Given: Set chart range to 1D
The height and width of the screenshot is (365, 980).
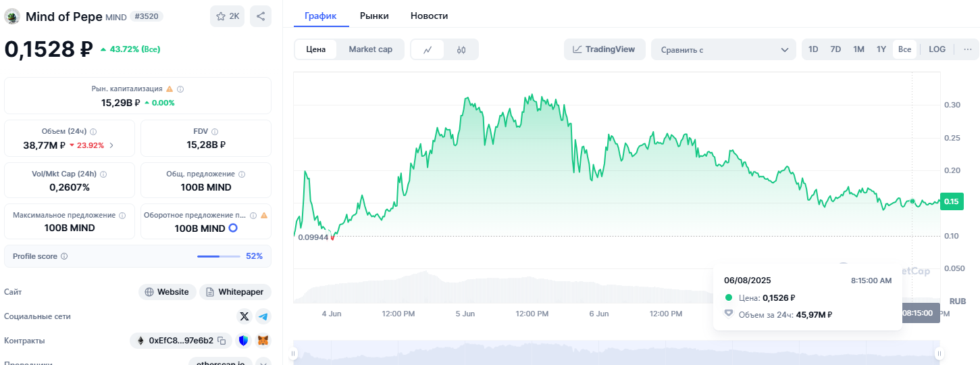Looking at the screenshot, I should point(813,49).
